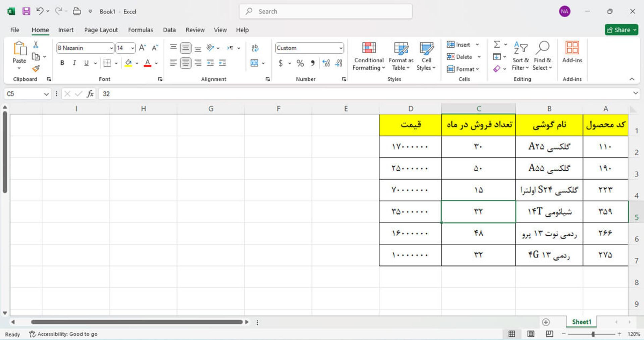Switch to the Review tab
Image resolution: width=644 pixels, height=340 pixels.
[x=195, y=30]
